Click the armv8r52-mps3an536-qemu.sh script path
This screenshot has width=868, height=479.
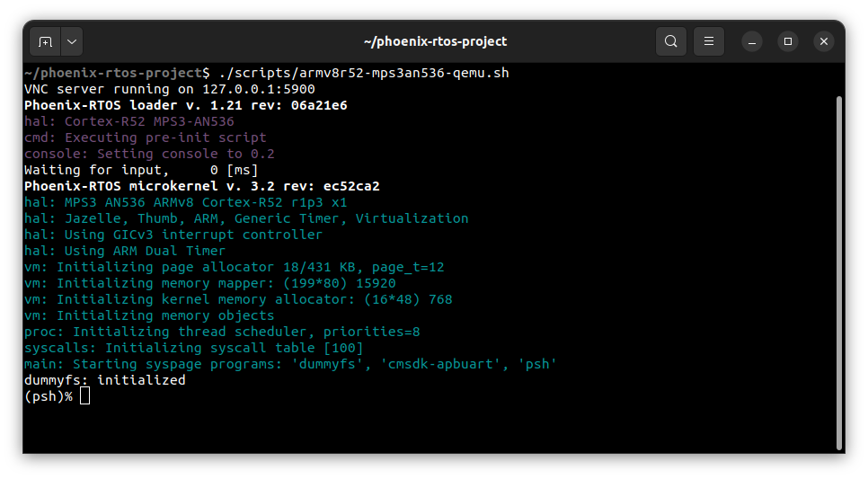point(364,73)
